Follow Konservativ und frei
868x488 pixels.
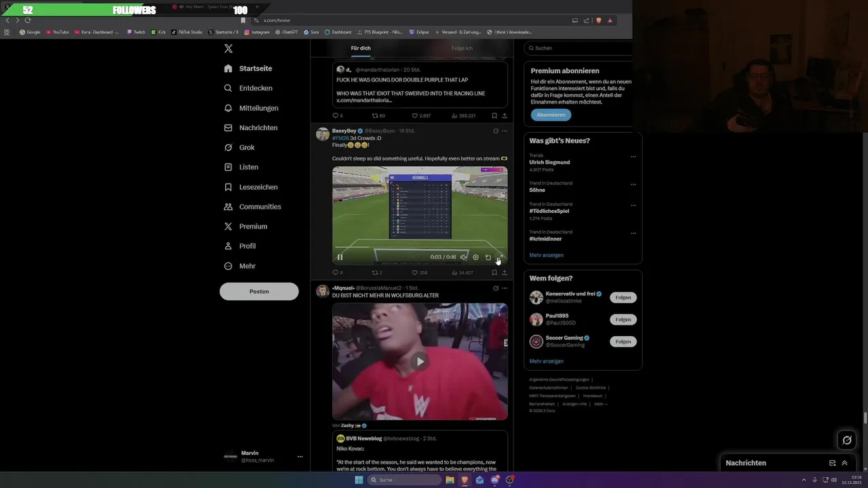[623, 298]
